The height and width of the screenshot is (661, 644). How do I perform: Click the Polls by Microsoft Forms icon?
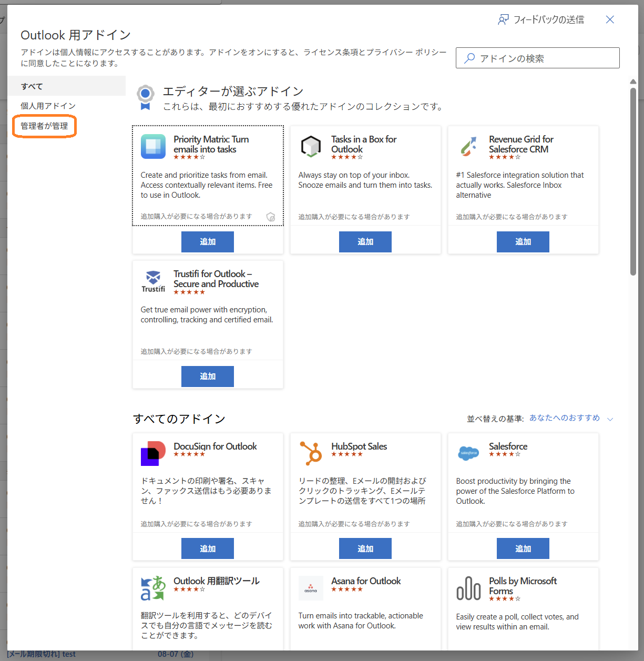(468, 588)
